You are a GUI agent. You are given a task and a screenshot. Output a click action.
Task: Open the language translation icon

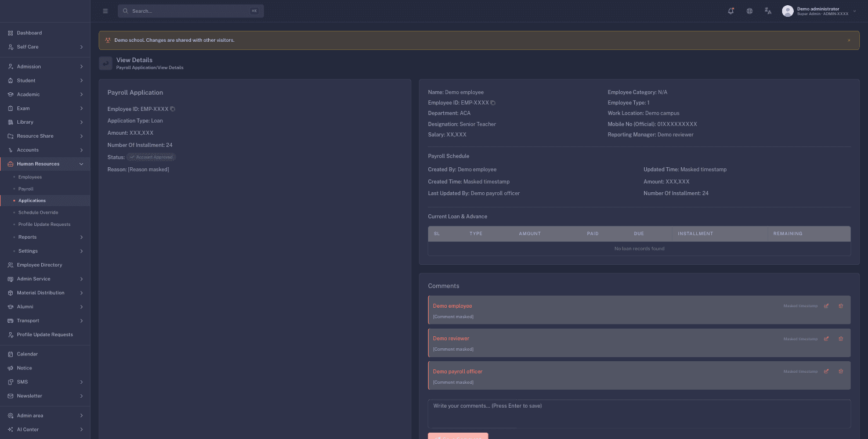tap(768, 11)
